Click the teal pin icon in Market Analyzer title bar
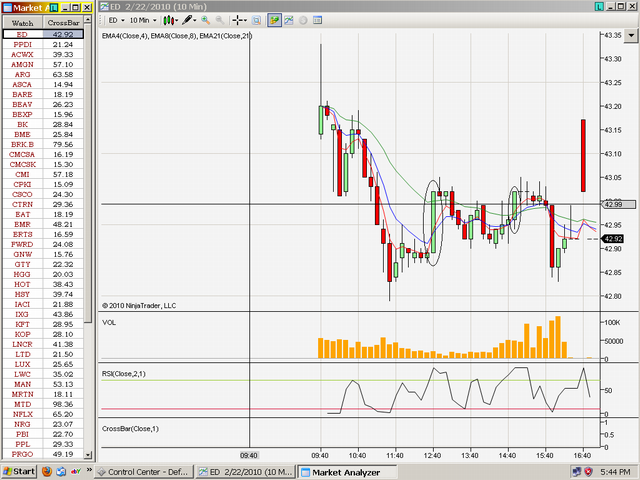Screen dimensions: 640x480 click(x=53, y=7)
